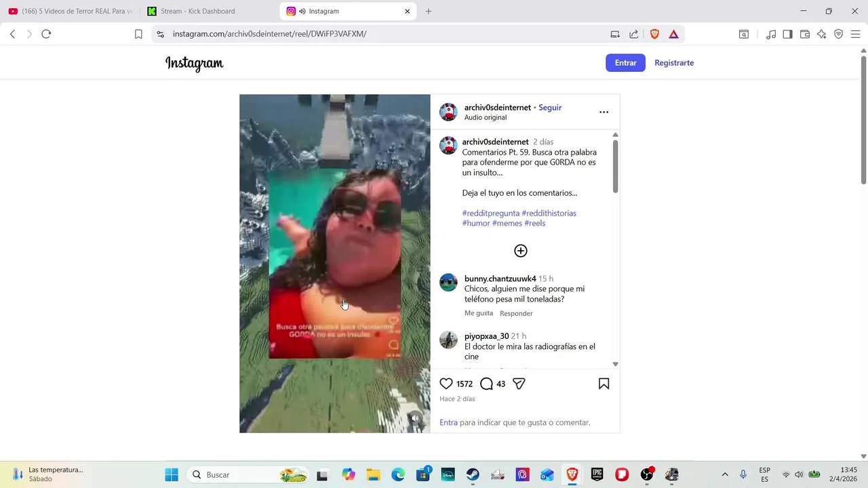The width and height of the screenshot is (868, 488).
Task: Open #reddithistorias hashtag
Action: (x=549, y=213)
